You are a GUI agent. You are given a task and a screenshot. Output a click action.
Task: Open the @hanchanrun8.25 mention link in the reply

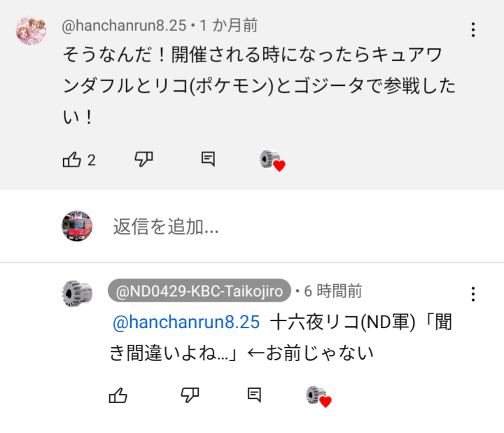(185, 322)
